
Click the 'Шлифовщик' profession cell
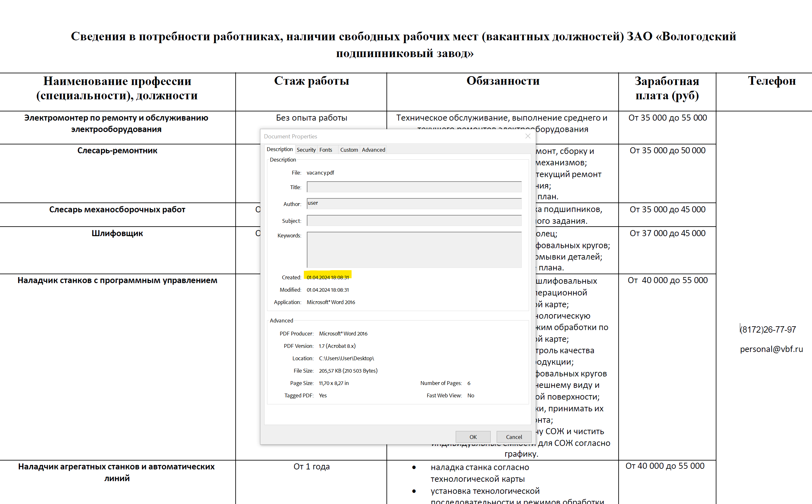[117, 233]
